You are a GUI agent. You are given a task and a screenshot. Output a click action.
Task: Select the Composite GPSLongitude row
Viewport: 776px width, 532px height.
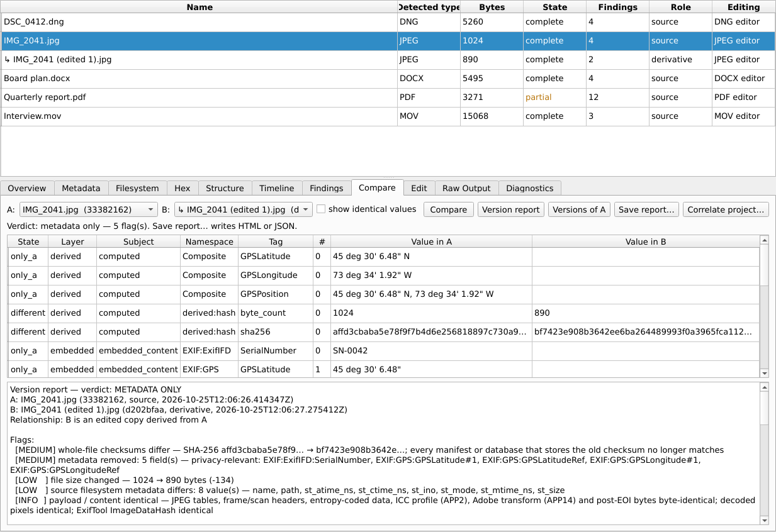pos(384,275)
